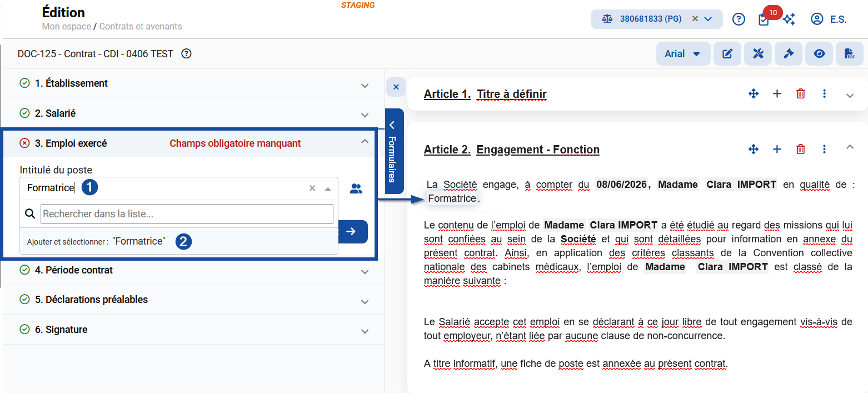Open the Arial font dropdown
This screenshot has height=393, width=868.
click(683, 54)
